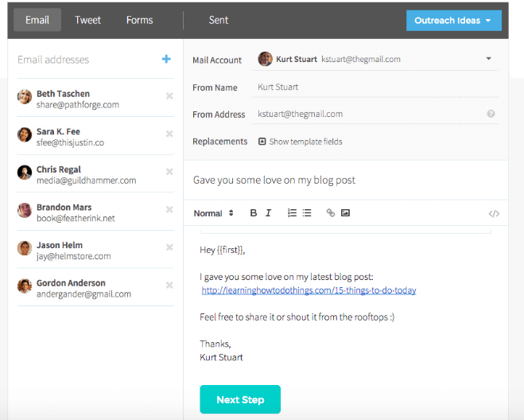Click the From Name input field

374,87
